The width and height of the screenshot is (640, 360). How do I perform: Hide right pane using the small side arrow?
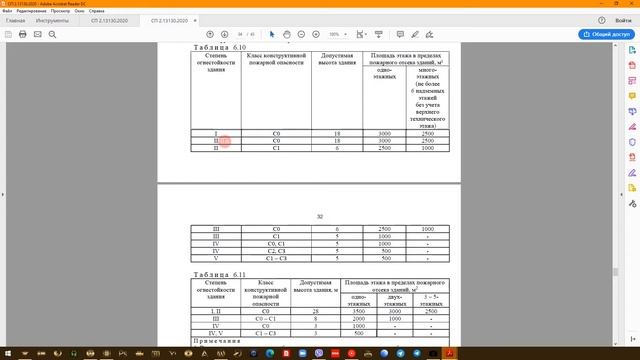[622, 195]
